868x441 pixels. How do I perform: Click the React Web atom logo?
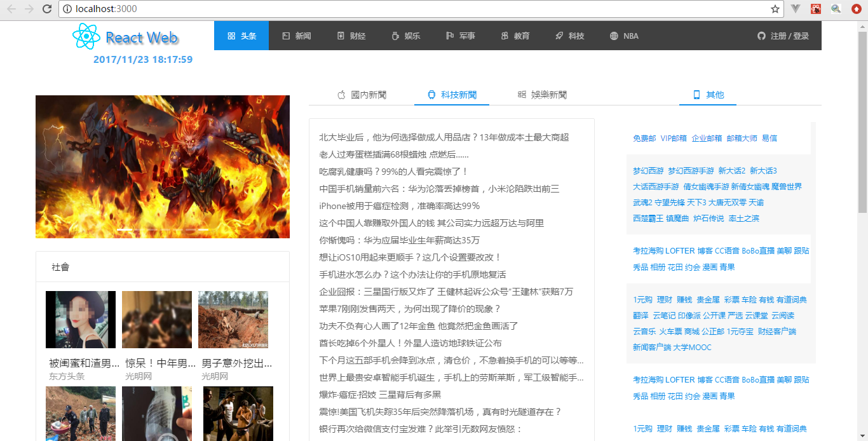[x=86, y=36]
